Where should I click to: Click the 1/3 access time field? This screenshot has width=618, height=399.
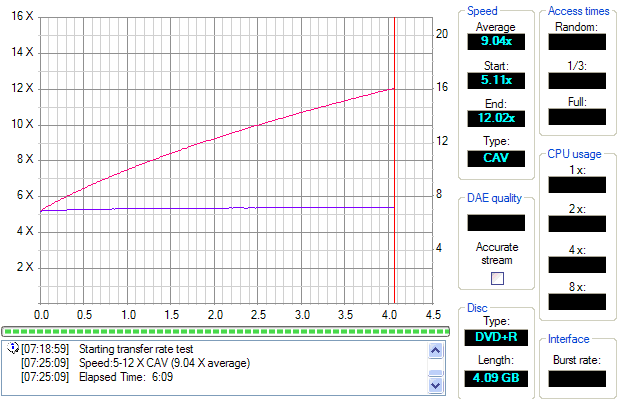(577, 80)
